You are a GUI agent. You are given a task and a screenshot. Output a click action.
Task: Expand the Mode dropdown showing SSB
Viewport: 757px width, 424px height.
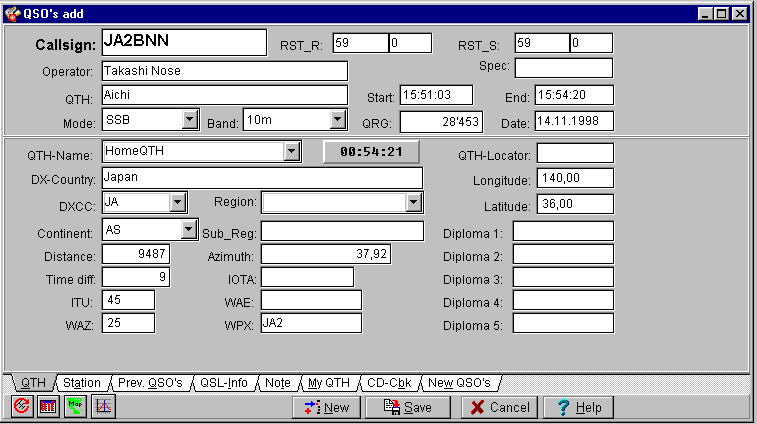tap(190, 120)
